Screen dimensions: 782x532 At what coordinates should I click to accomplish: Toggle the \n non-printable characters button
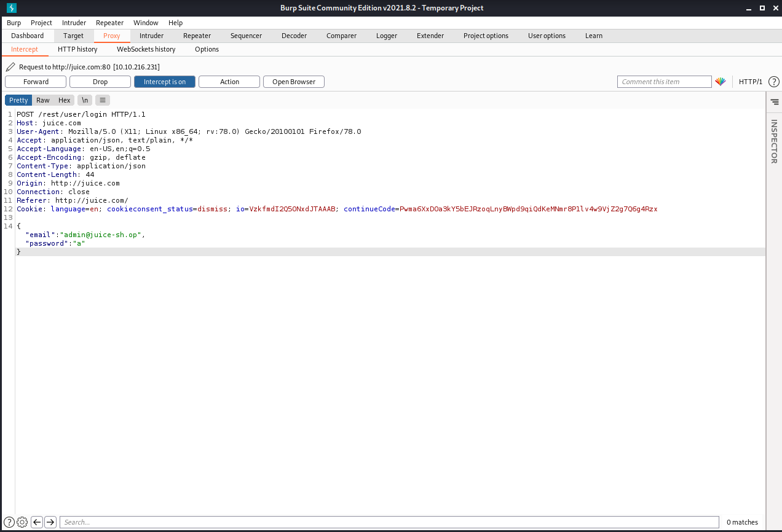tap(85, 100)
